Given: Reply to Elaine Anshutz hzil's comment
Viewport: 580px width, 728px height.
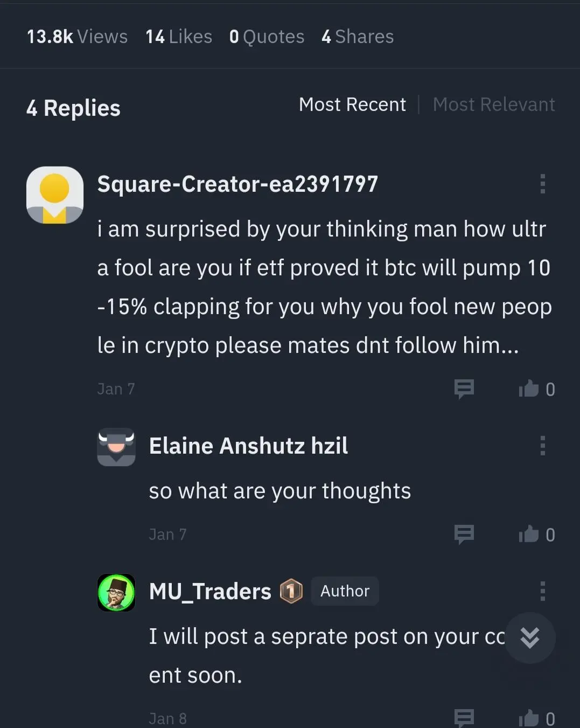Looking at the screenshot, I should click(464, 535).
